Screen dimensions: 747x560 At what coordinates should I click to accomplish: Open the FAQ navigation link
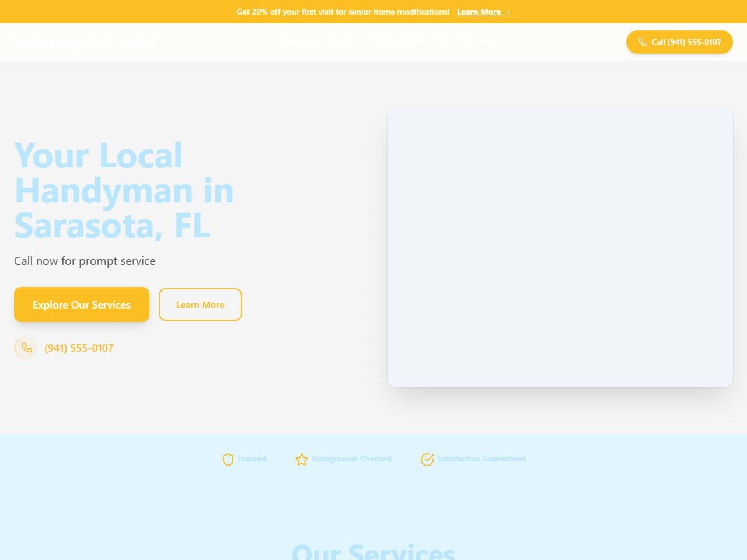[x=446, y=42]
